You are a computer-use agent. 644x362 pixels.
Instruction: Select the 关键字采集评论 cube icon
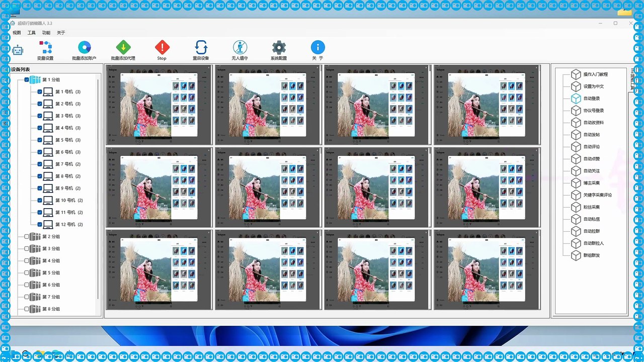click(576, 195)
